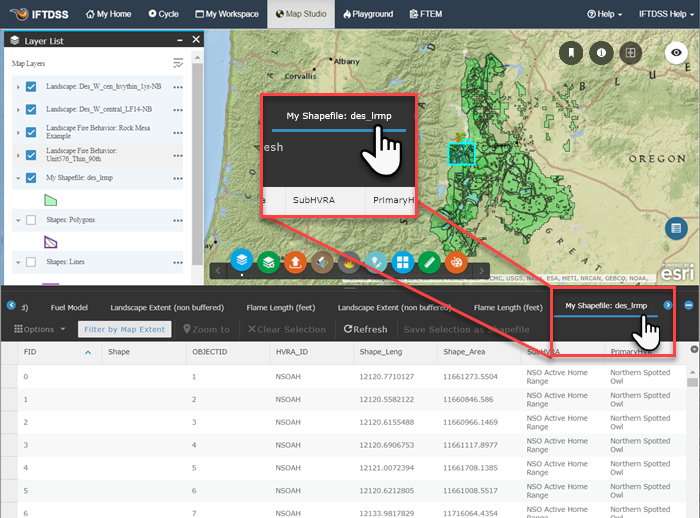Open the blue grid basemap widget
Screen dimensions: 700x518
(403, 262)
